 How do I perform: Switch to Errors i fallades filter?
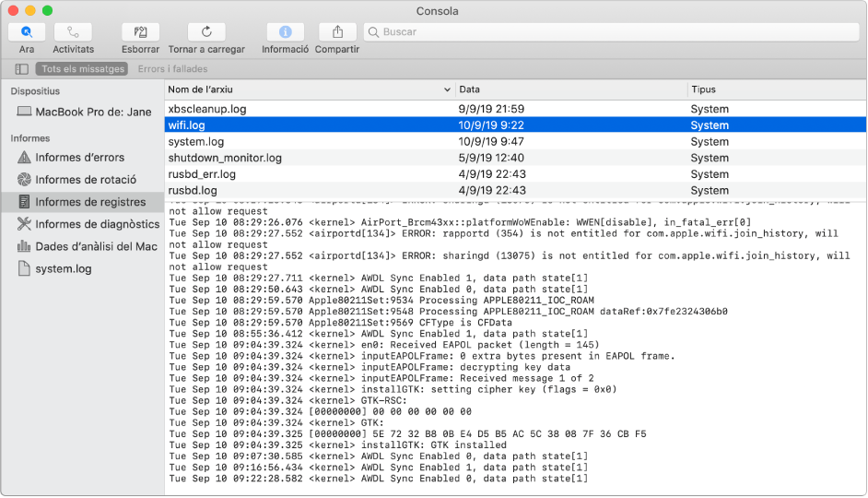172,69
